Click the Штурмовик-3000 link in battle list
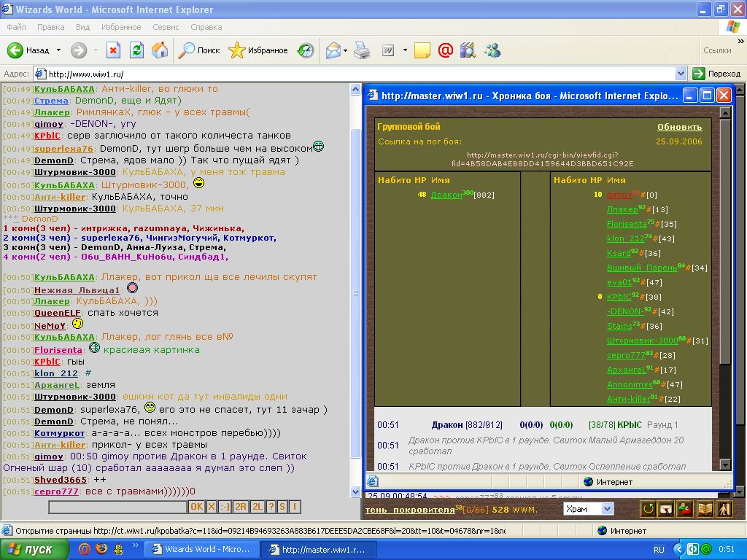This screenshot has width=747, height=560. click(642, 341)
